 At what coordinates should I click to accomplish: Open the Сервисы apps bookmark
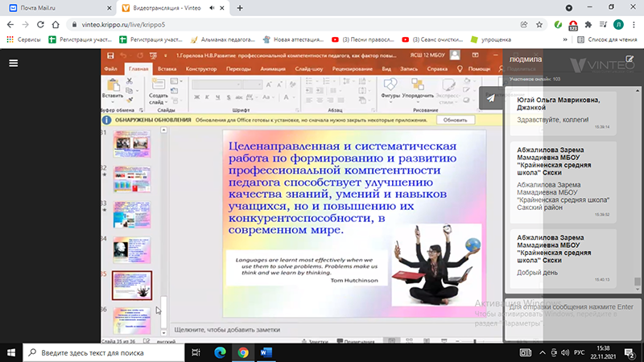point(24,39)
